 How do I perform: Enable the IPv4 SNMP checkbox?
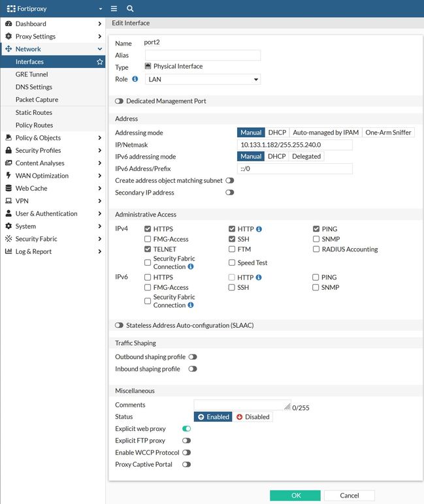316,239
